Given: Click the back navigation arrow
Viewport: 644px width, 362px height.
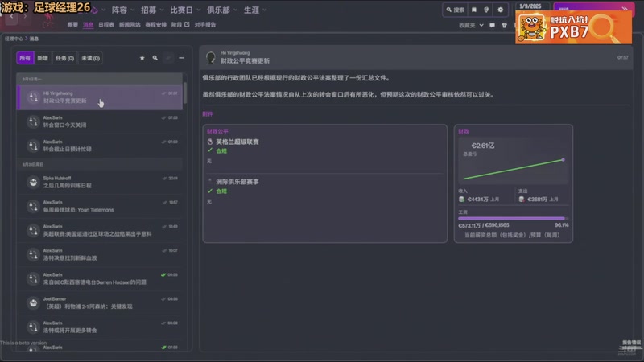Looking at the screenshot, I should [x=11, y=16].
